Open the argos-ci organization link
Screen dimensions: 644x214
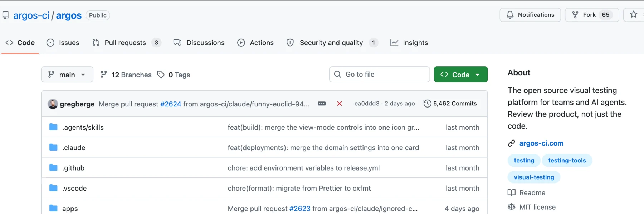[31, 15]
